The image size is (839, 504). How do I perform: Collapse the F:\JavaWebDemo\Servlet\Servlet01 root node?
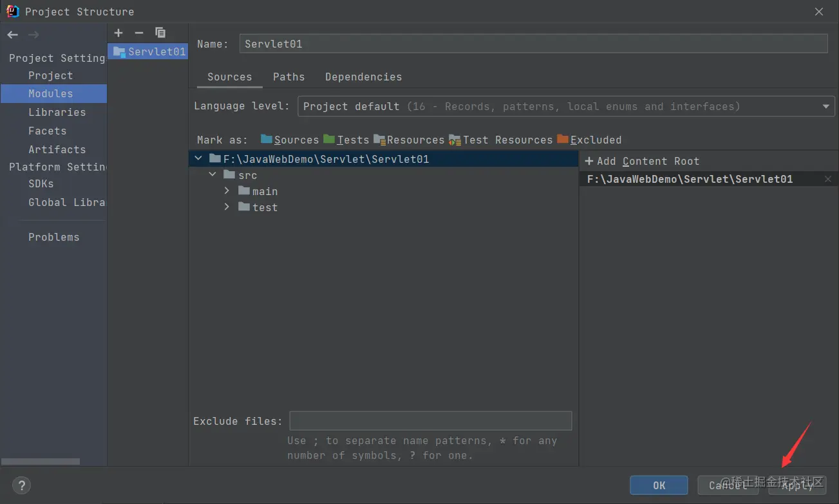[199, 158]
